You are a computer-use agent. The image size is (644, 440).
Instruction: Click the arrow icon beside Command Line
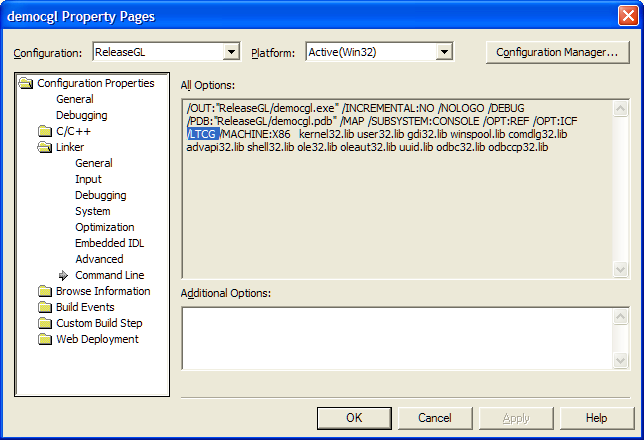63,275
